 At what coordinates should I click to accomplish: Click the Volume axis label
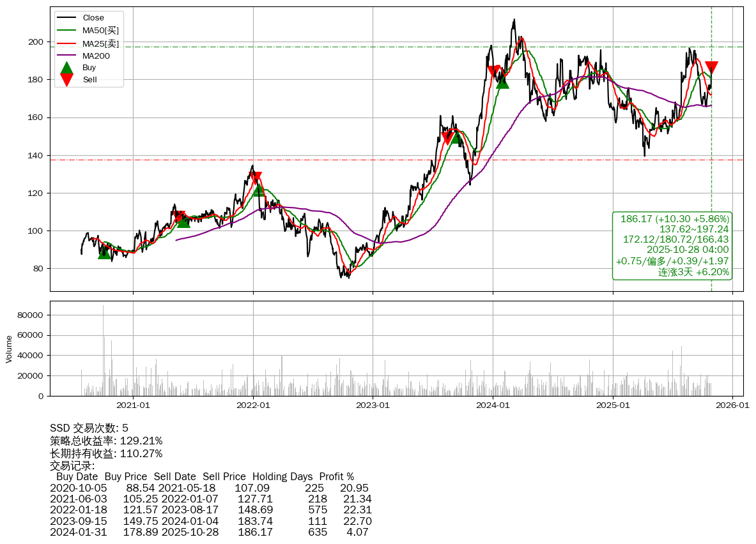pyautogui.click(x=9, y=349)
